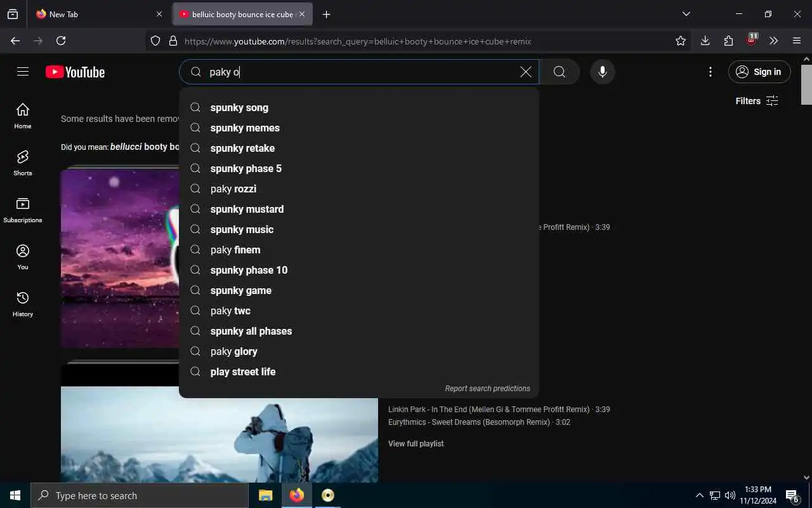Image resolution: width=812 pixels, height=508 pixels.
Task: Open YouTube settings three-dot menu
Action: pyautogui.click(x=710, y=72)
